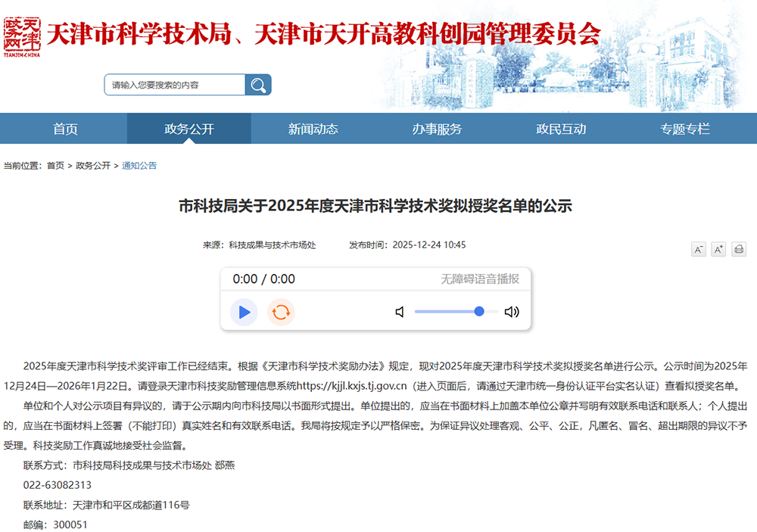Click the orange audio reload icon
Image resolution: width=757 pixels, height=532 pixels.
pyautogui.click(x=281, y=312)
